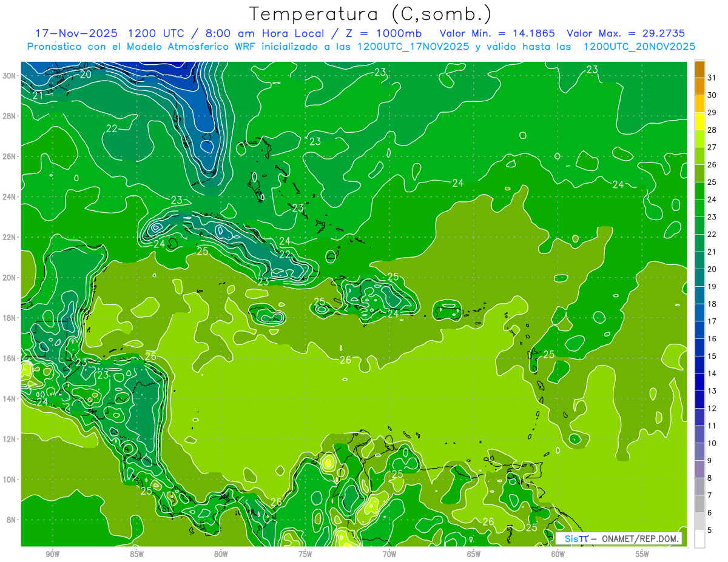The height and width of the screenshot is (562, 728).
Task: Click the 26N latitude axis label
Action: click(x=10, y=156)
